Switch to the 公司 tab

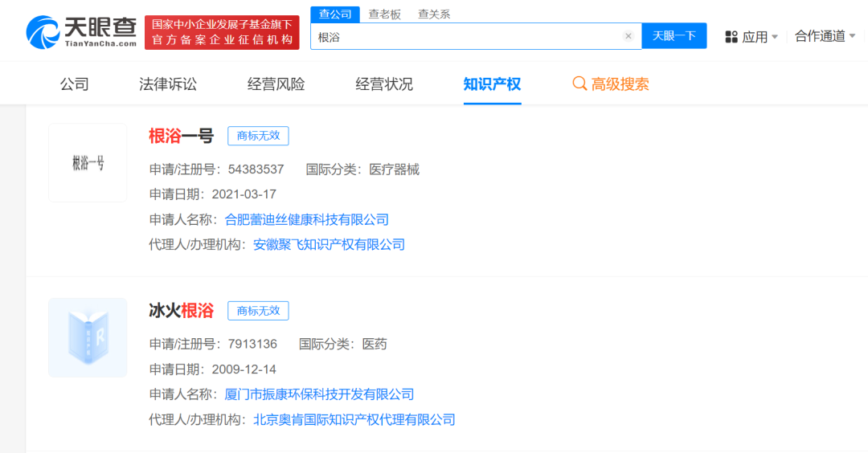[x=75, y=84]
